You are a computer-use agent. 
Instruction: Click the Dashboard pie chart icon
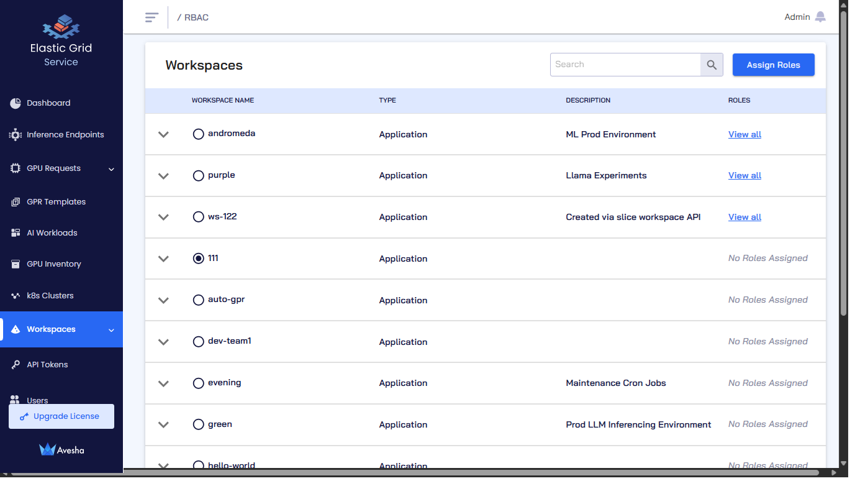pos(16,103)
